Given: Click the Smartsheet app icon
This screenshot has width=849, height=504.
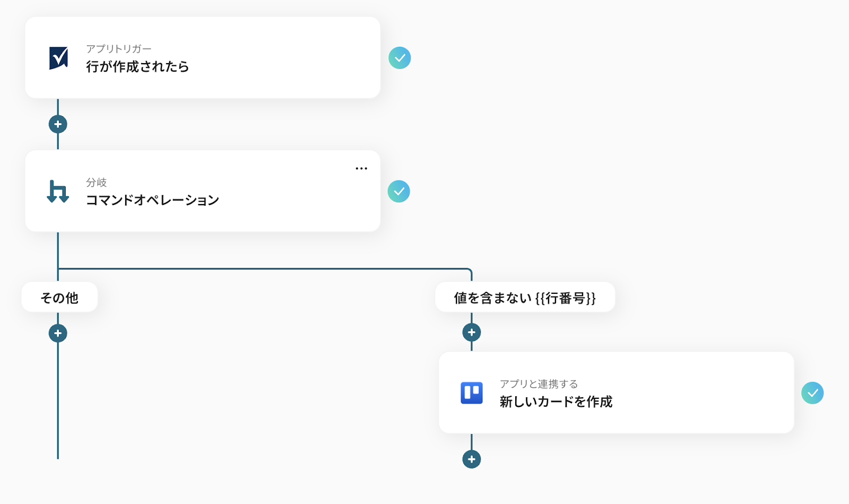Looking at the screenshot, I should click(58, 58).
